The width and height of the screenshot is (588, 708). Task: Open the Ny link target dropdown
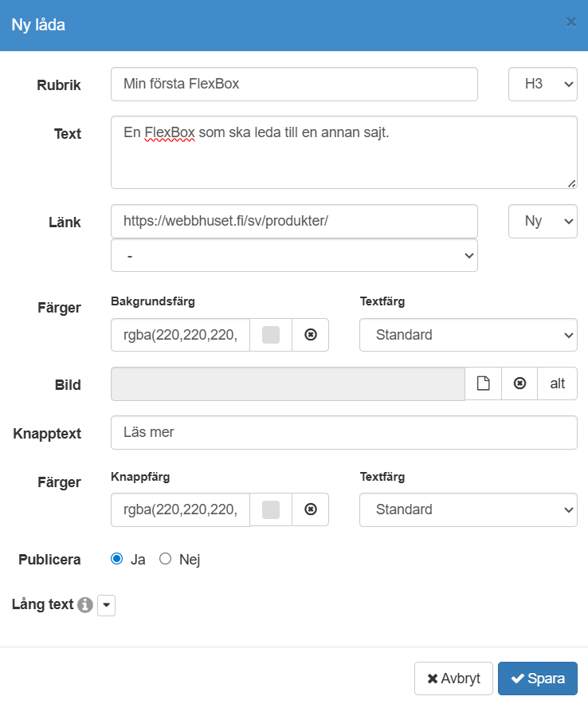tap(543, 222)
